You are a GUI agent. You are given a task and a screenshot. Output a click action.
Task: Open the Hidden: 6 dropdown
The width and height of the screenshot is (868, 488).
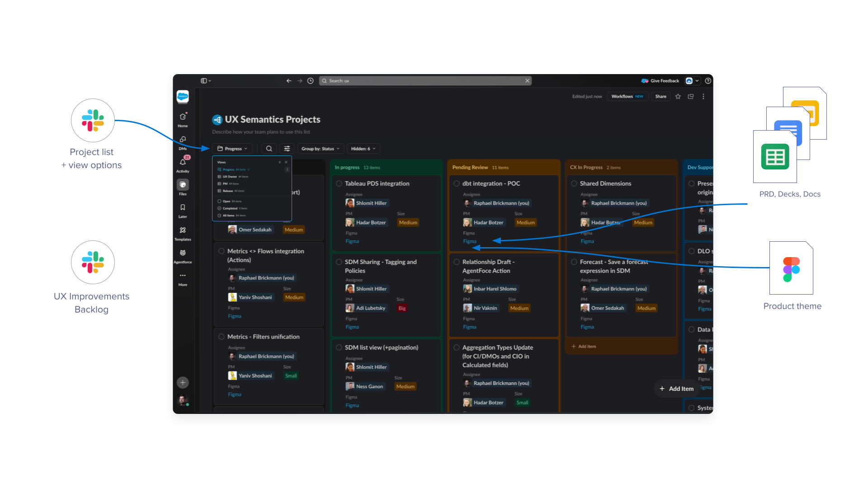363,149
